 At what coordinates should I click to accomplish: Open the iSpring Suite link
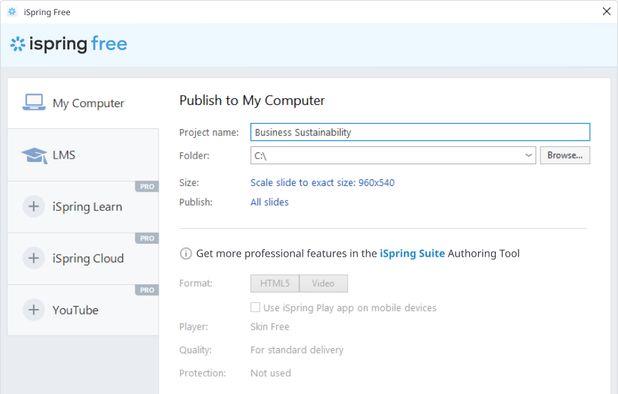(x=412, y=253)
